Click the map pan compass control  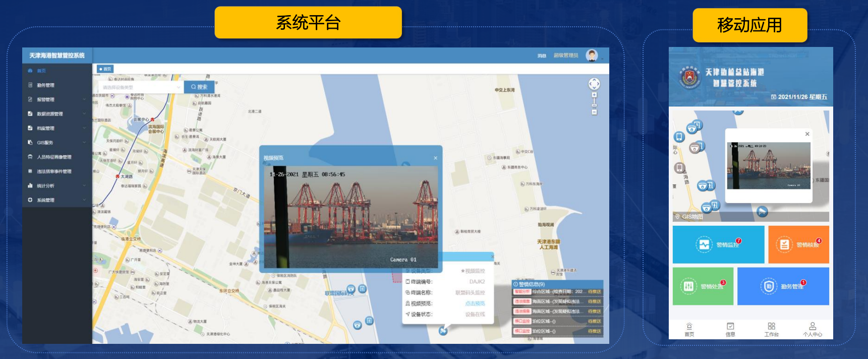point(594,84)
